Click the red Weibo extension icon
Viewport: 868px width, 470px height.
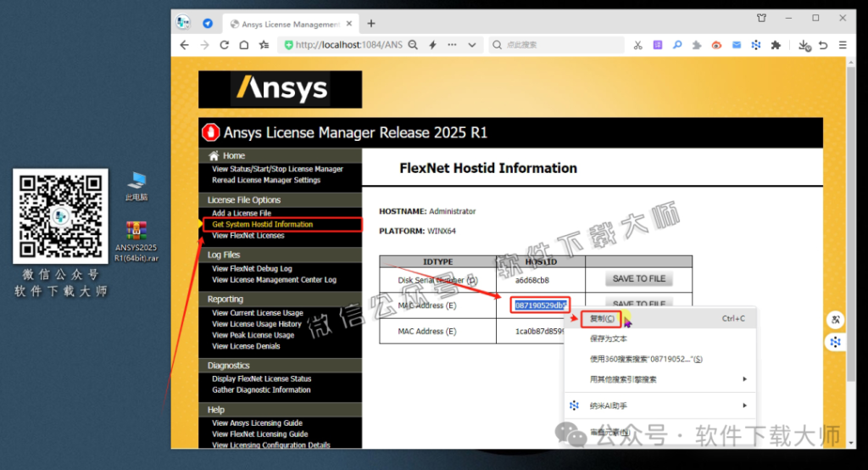[x=716, y=45]
